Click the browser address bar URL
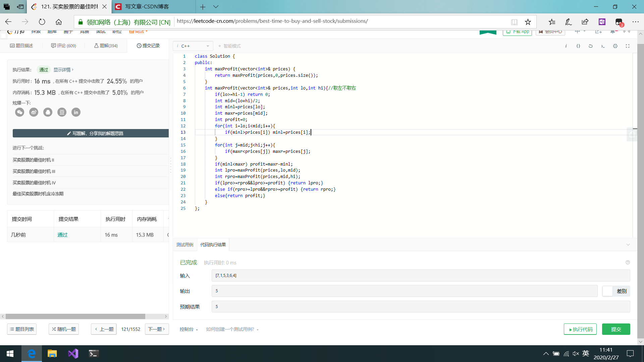644x362 pixels. coord(272,21)
